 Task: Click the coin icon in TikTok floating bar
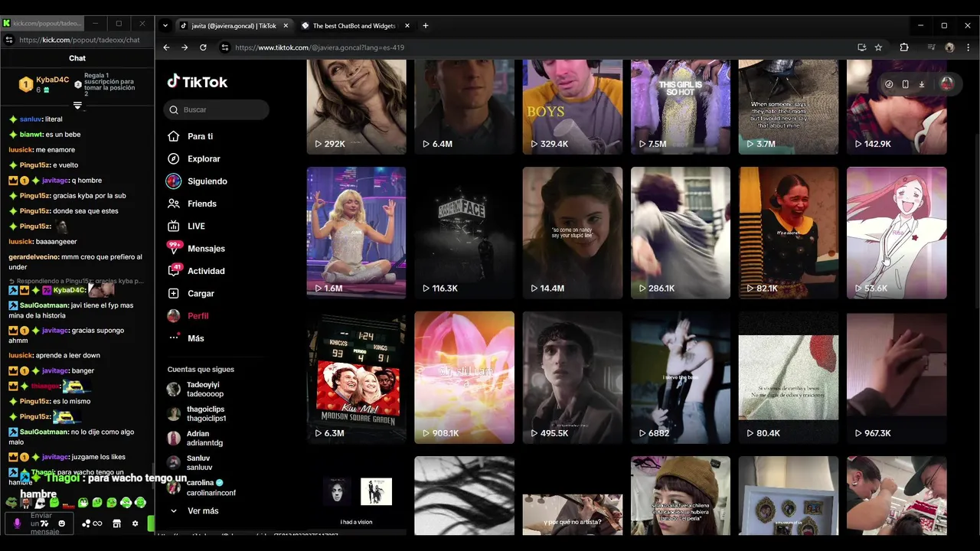click(x=888, y=84)
